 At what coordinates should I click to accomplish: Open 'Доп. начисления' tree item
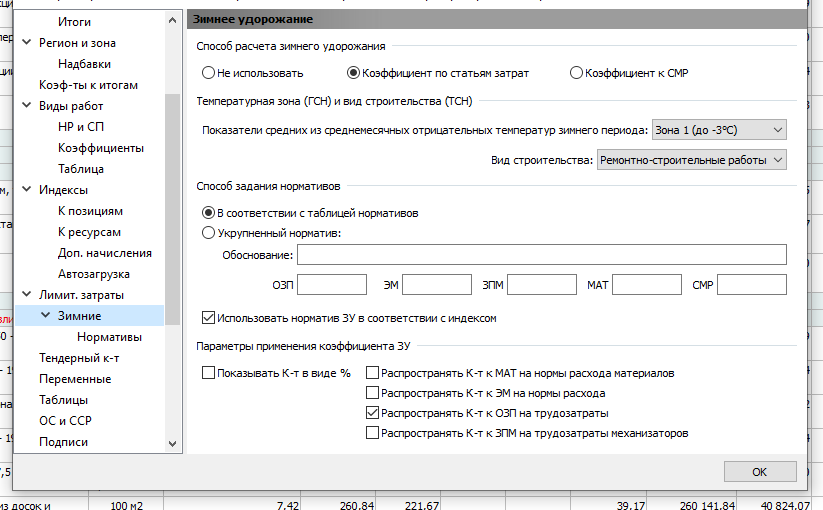pos(104,252)
